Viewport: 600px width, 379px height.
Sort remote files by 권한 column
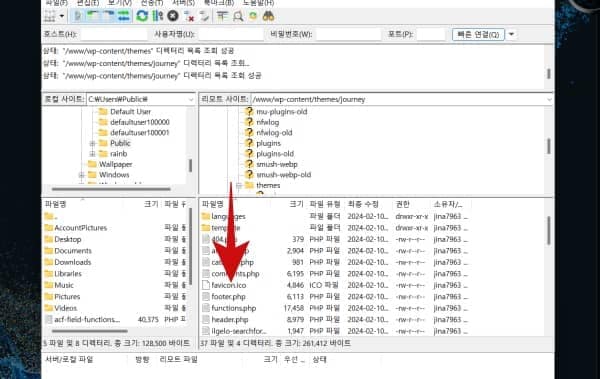(x=403, y=204)
